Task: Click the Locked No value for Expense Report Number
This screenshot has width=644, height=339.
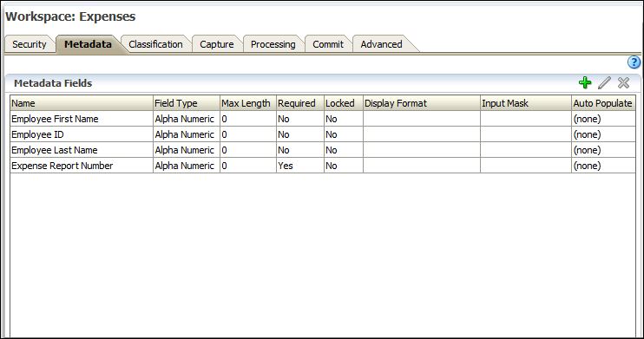Action: coord(331,166)
